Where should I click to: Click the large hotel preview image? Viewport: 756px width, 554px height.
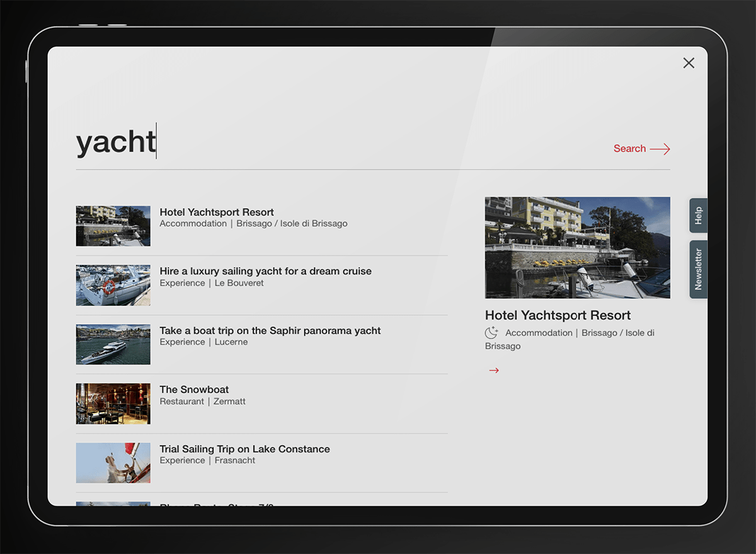577,248
